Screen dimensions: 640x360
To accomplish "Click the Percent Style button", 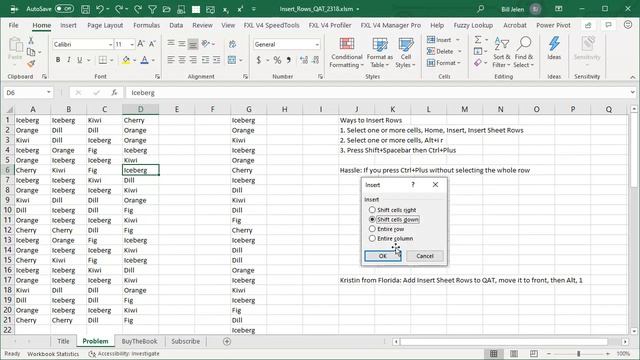I will click(x=277, y=60).
